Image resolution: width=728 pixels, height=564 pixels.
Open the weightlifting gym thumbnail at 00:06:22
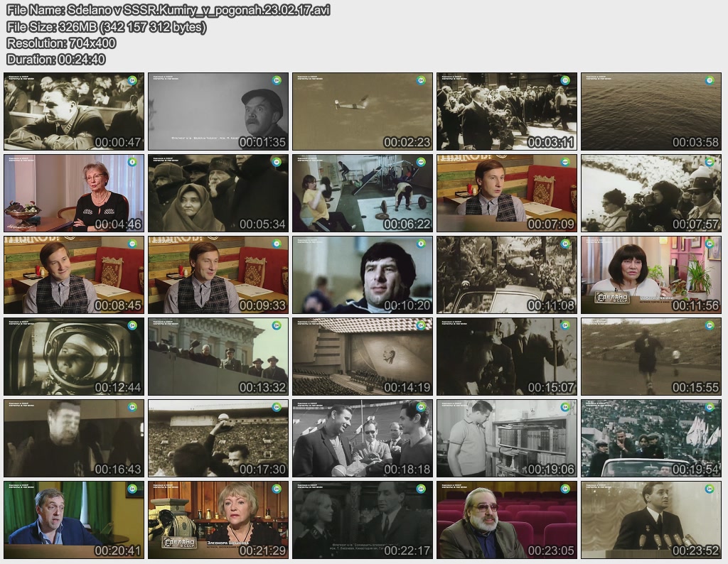(x=362, y=192)
